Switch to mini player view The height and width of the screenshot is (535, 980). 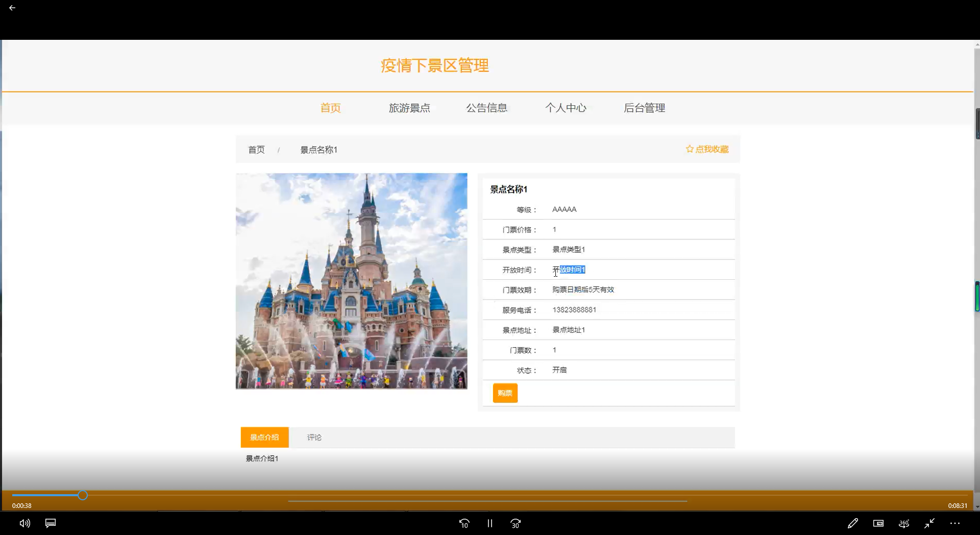coord(878,523)
